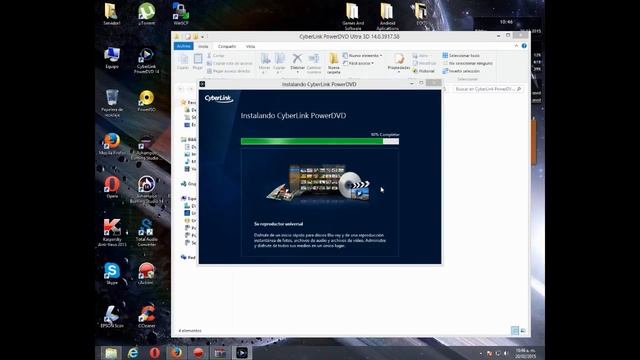Click the Firefox icon in the taskbar

176,353
